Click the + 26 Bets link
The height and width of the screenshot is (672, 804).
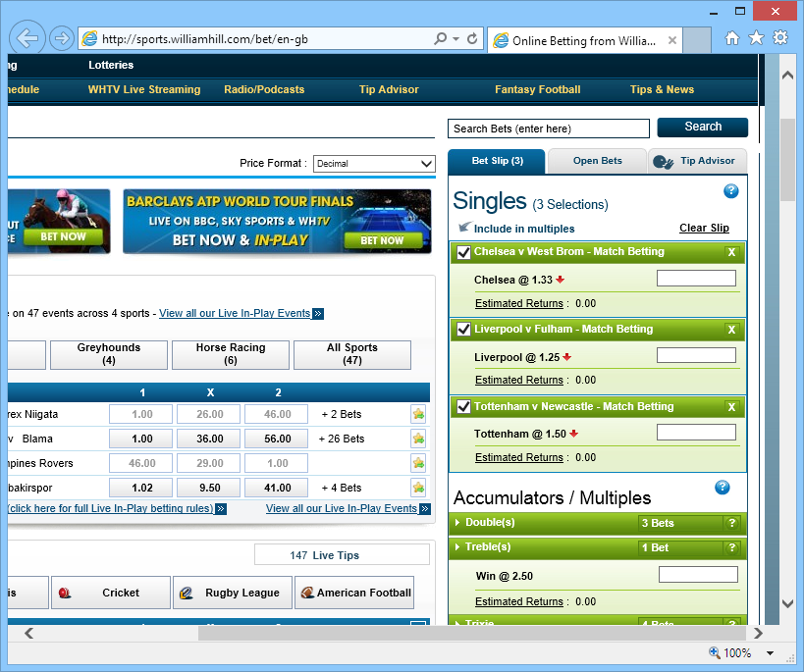342,439
